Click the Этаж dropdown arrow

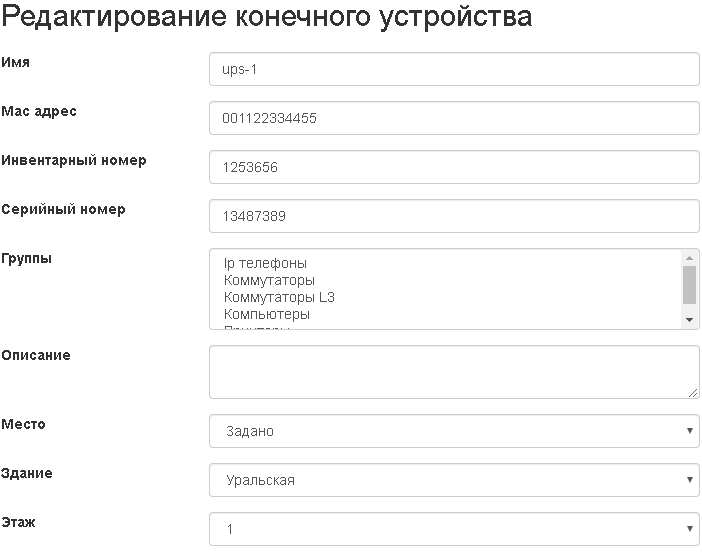point(689,529)
